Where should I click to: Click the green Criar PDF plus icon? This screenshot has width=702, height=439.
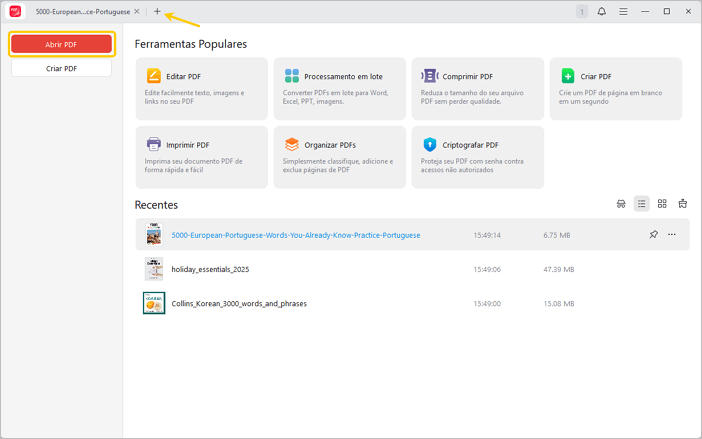[568, 76]
